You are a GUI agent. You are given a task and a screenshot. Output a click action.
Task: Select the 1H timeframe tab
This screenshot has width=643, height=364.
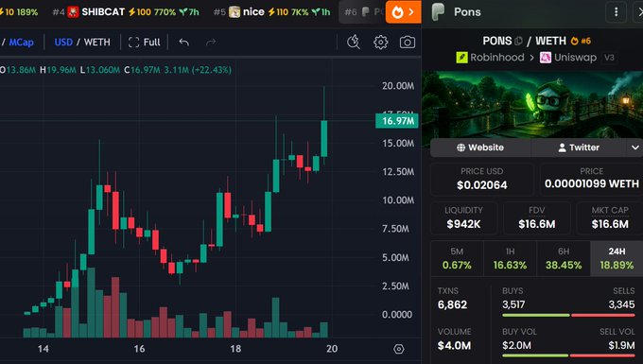coord(510,259)
